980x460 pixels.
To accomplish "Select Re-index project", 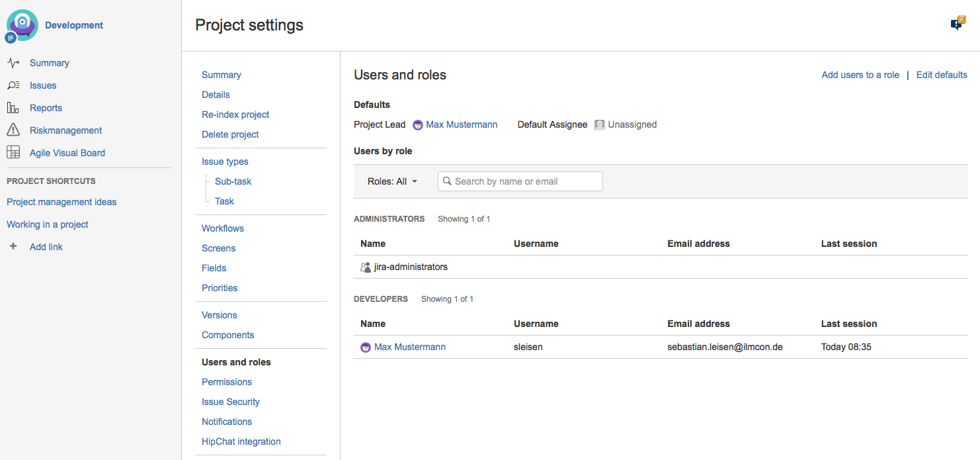I will tap(235, 115).
